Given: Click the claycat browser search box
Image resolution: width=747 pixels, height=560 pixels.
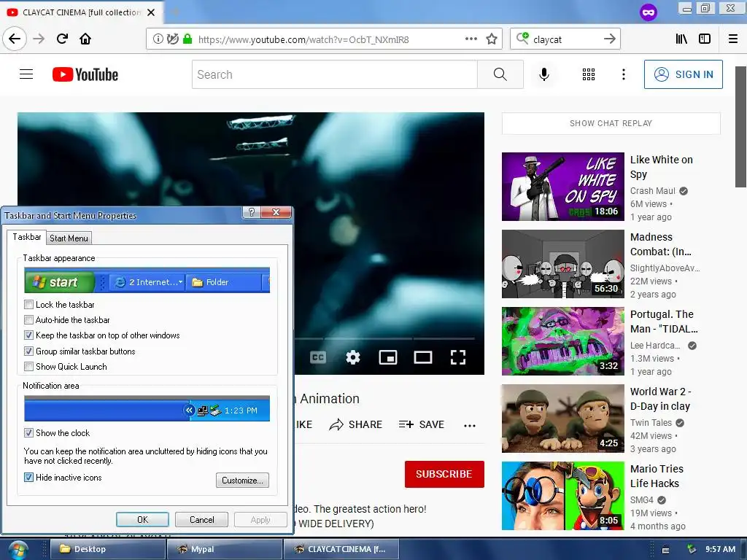Looking at the screenshot, I should coord(565,39).
